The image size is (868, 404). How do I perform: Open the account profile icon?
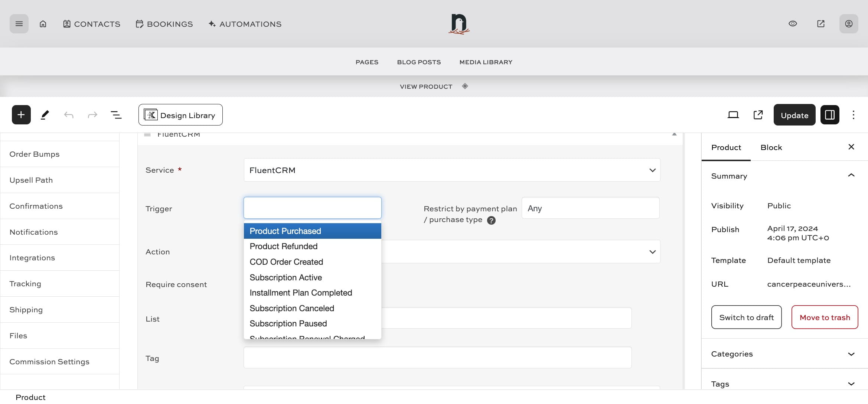point(849,23)
